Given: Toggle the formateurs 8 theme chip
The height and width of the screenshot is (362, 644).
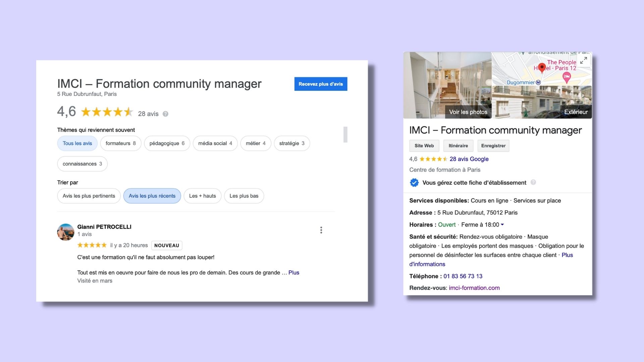Looking at the screenshot, I should pyautogui.click(x=120, y=143).
